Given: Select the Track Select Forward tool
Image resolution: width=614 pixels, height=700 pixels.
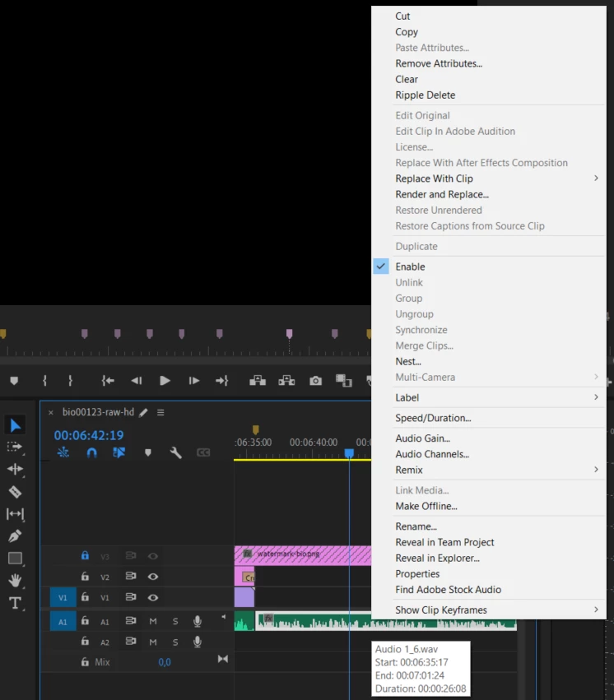Looking at the screenshot, I should [15, 447].
